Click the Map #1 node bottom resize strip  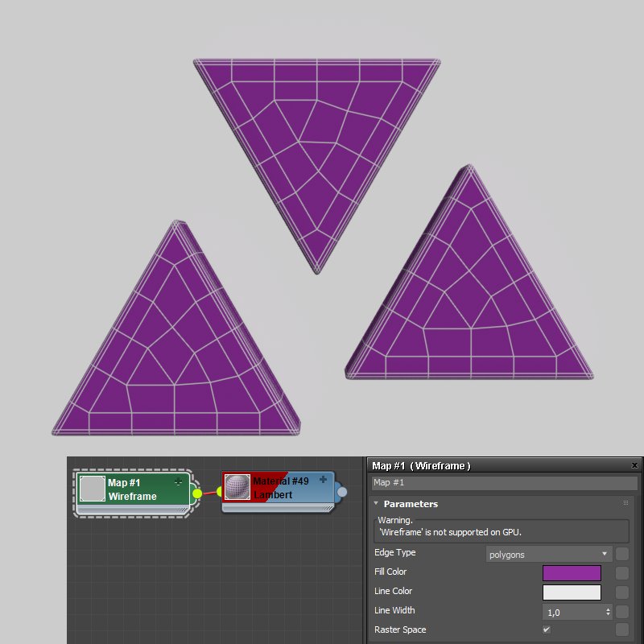(x=133, y=510)
